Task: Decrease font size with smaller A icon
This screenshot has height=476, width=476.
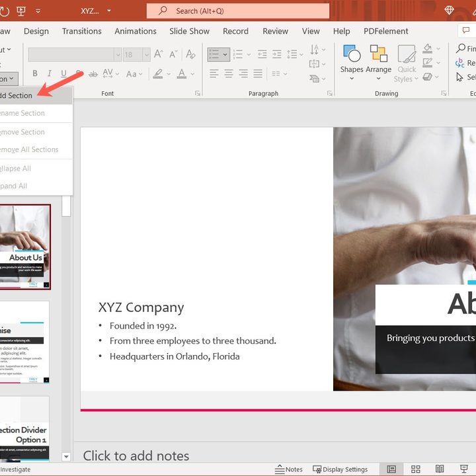Action: 173,54
